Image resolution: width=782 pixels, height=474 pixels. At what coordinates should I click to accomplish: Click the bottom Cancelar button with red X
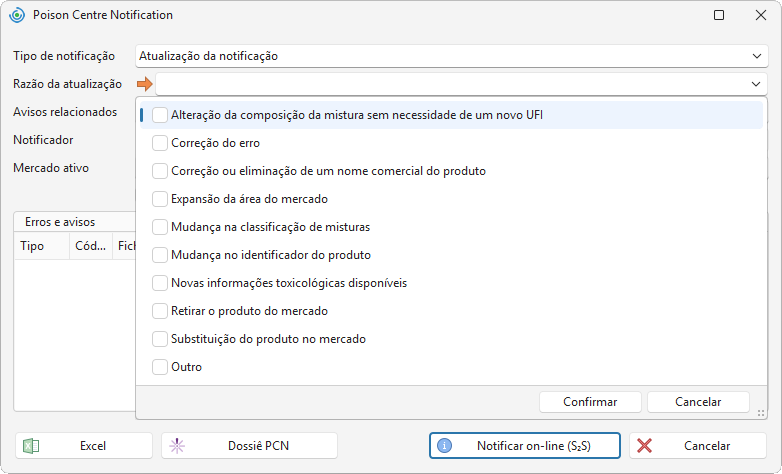point(698,446)
